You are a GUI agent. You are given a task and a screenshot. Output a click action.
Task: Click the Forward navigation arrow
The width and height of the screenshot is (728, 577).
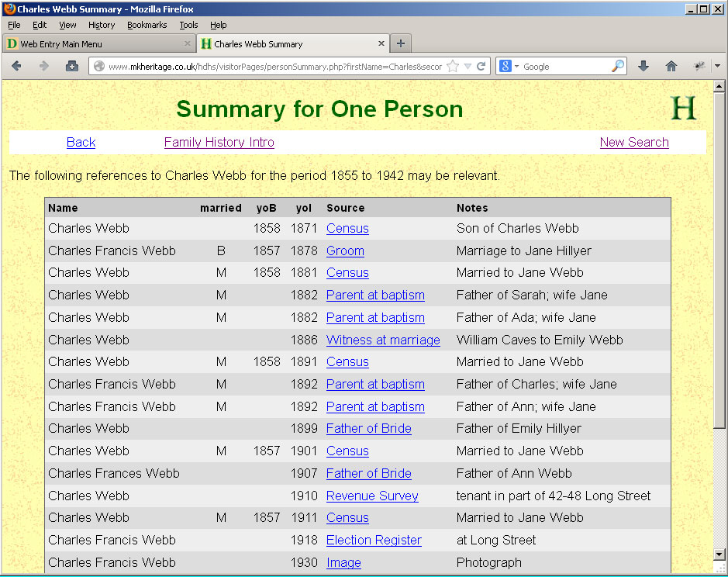44,67
